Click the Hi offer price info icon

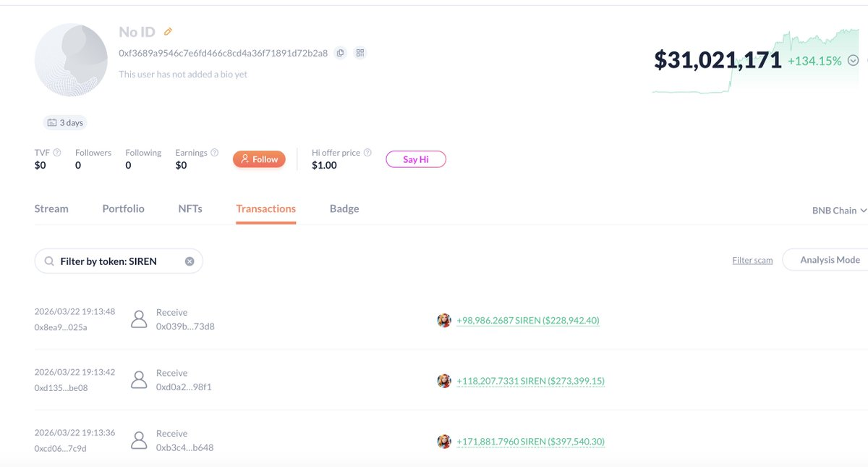[367, 153]
